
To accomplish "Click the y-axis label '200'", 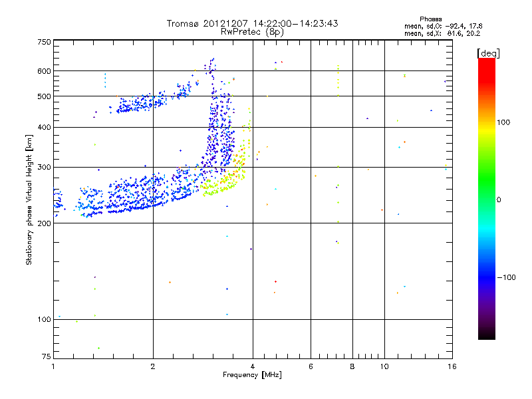I will point(44,223).
